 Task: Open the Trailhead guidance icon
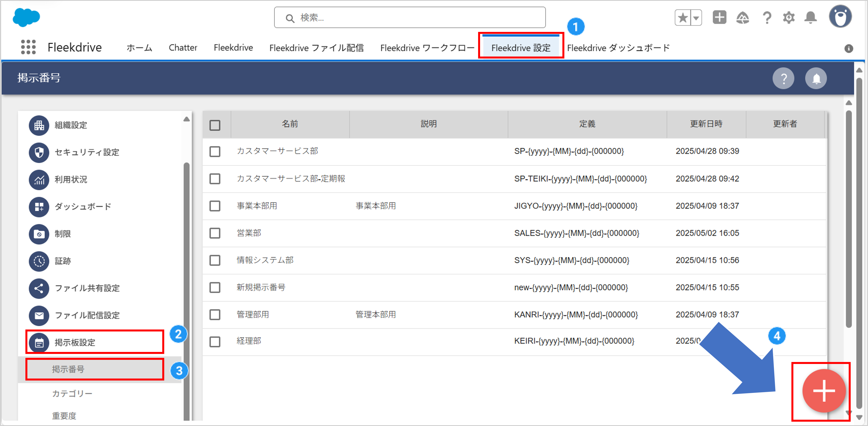743,18
